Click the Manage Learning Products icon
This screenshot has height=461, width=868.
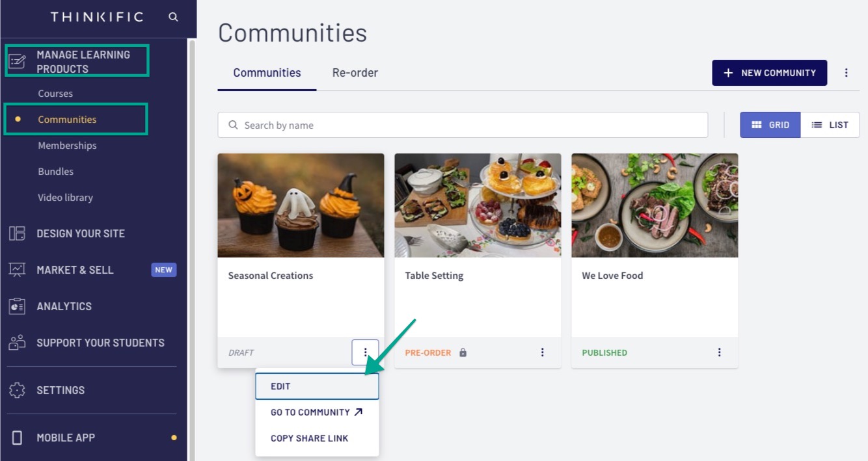(17, 61)
